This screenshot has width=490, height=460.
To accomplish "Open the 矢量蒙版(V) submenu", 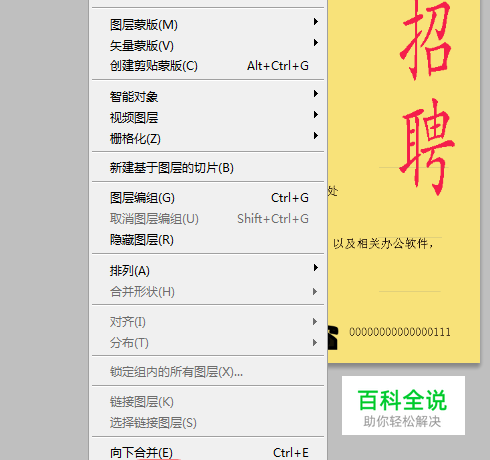I will (x=208, y=45).
